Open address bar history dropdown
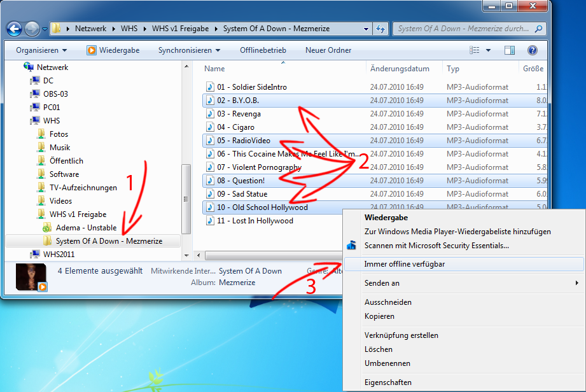This screenshot has width=586, height=392. pyautogui.click(x=366, y=29)
